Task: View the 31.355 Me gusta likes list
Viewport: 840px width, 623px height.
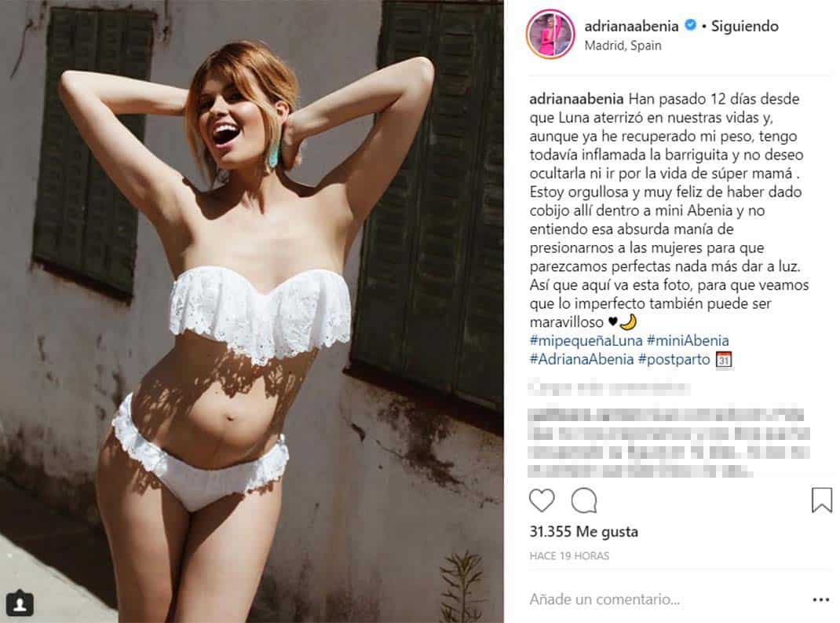Action: pos(583,531)
